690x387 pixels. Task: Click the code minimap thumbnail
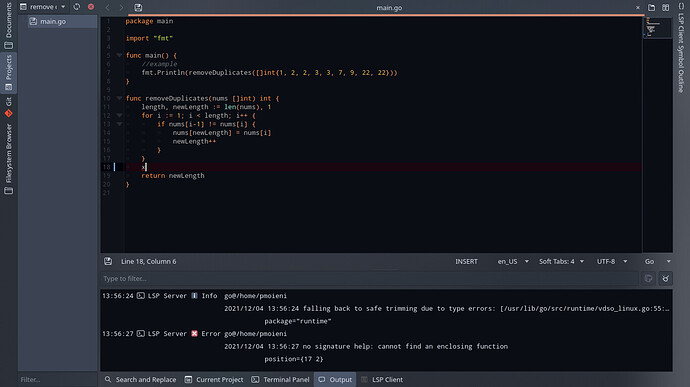pyautogui.click(x=657, y=27)
